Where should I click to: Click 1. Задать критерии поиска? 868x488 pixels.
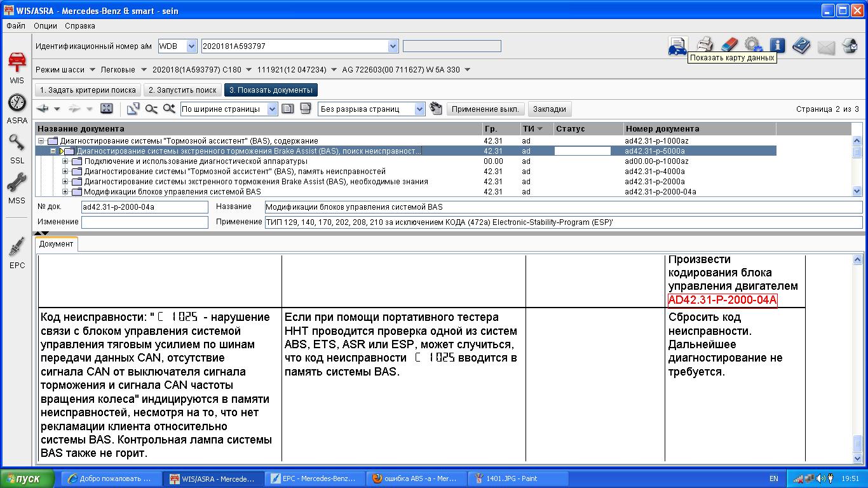click(88, 90)
